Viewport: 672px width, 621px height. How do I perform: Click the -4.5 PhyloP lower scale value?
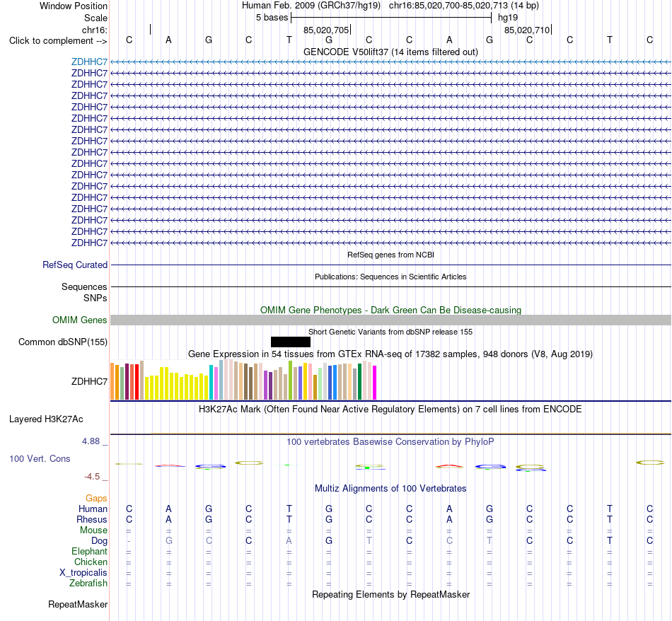tap(92, 477)
